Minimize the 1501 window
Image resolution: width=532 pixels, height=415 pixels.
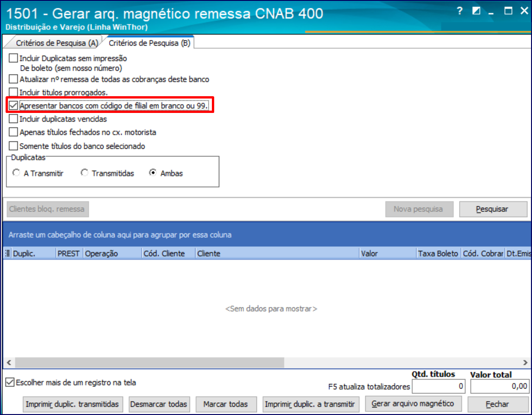coord(491,13)
